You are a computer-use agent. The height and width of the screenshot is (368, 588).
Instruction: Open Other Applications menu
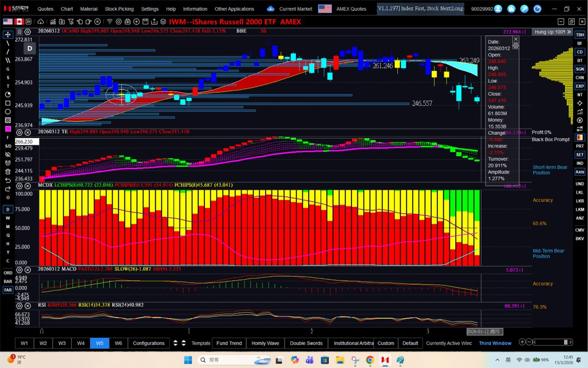click(x=234, y=9)
